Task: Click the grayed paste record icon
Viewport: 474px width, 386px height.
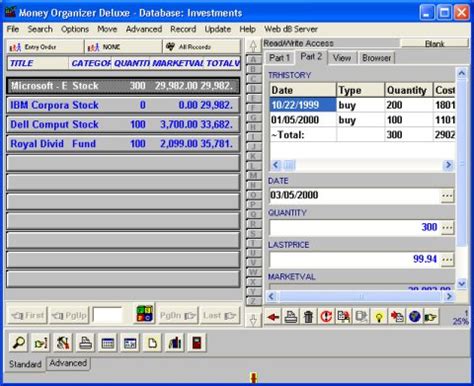Action: [361, 316]
